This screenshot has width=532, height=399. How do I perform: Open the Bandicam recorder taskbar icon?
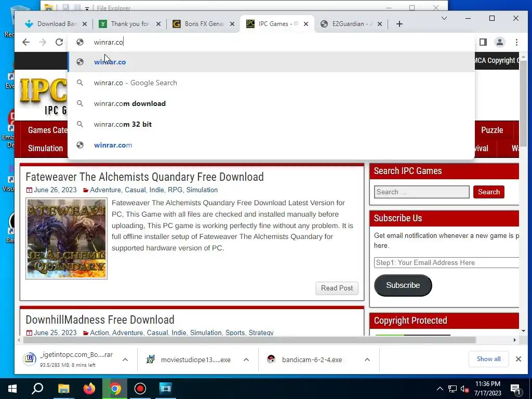(140, 389)
